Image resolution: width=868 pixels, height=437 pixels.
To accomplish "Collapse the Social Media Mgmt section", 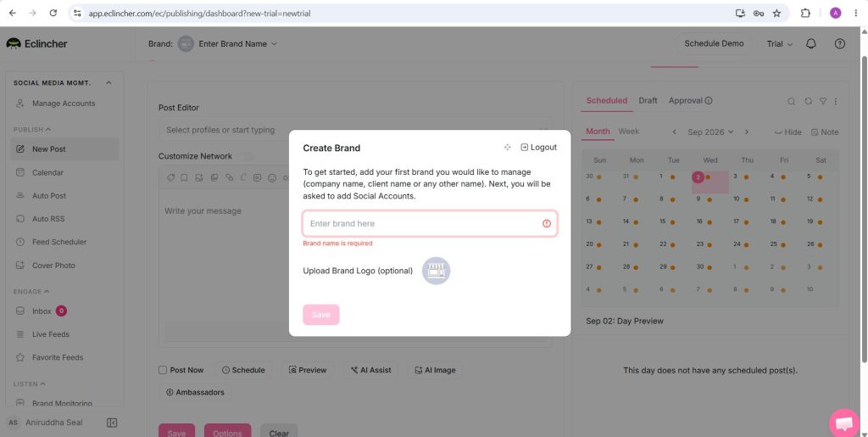I will tap(108, 82).
